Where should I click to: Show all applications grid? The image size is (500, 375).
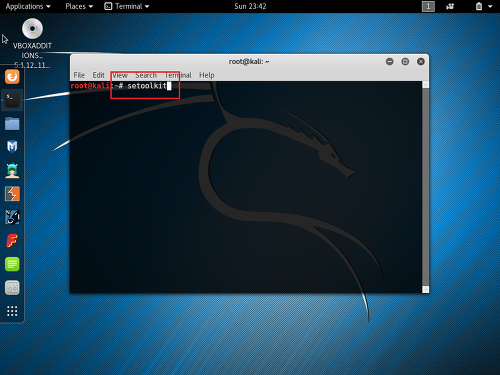tap(12, 311)
